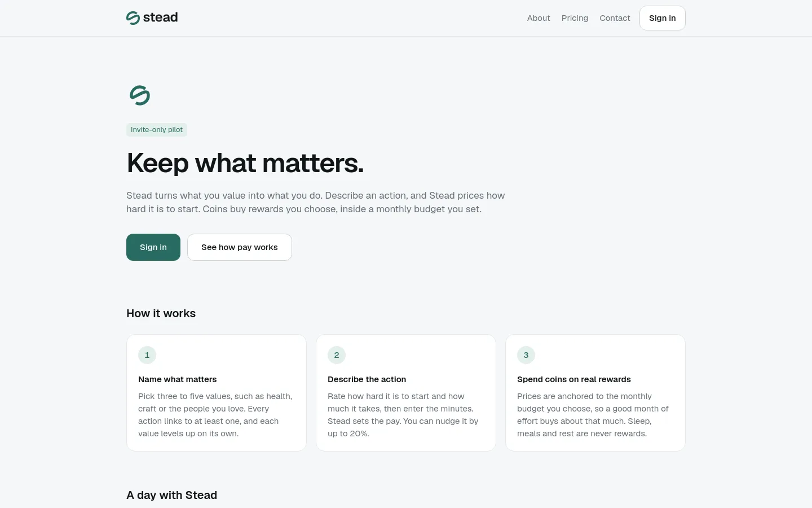Open the Contact link in the navigation
Image resolution: width=812 pixels, height=508 pixels.
615,18
